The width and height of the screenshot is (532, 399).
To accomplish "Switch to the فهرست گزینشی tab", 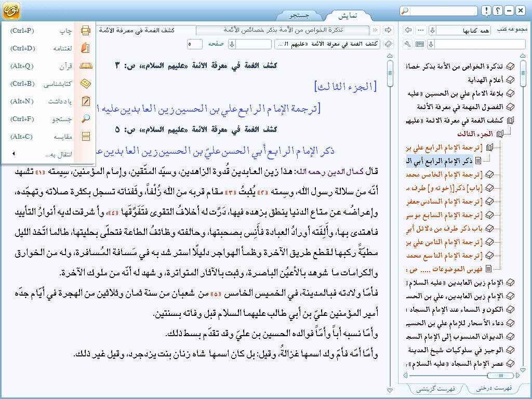I will (x=438, y=389).
